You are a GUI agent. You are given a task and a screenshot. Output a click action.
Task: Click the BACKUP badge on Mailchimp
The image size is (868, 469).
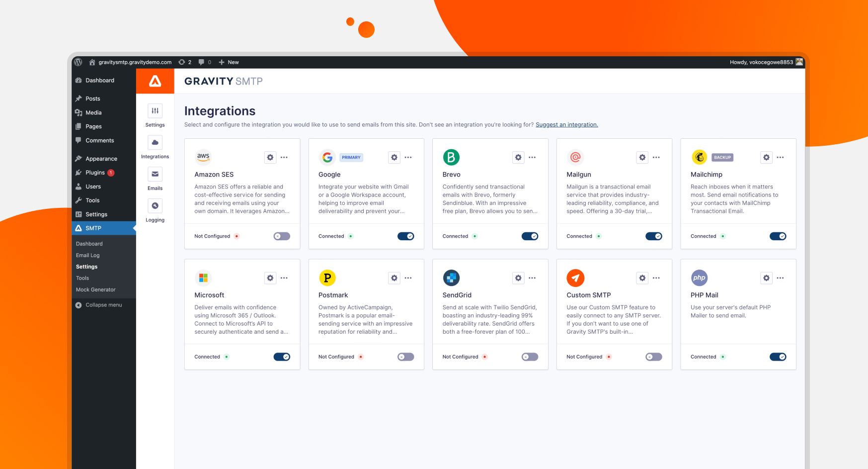[722, 157]
